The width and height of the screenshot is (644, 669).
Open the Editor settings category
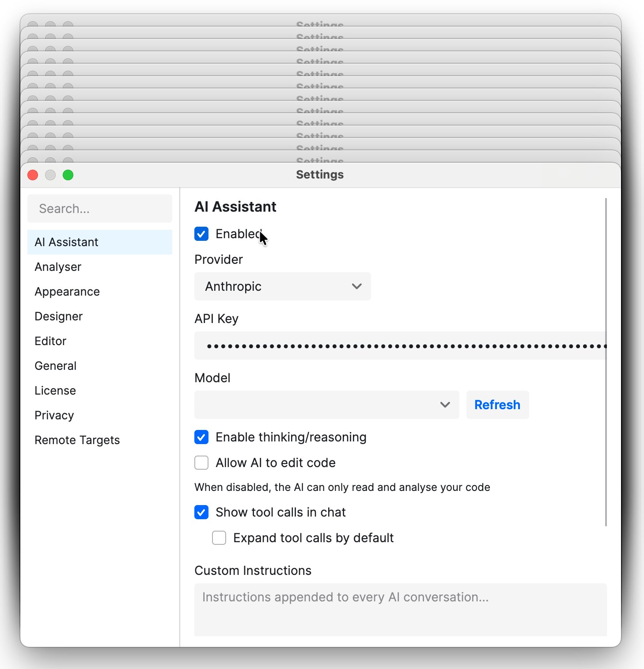pyautogui.click(x=100, y=341)
